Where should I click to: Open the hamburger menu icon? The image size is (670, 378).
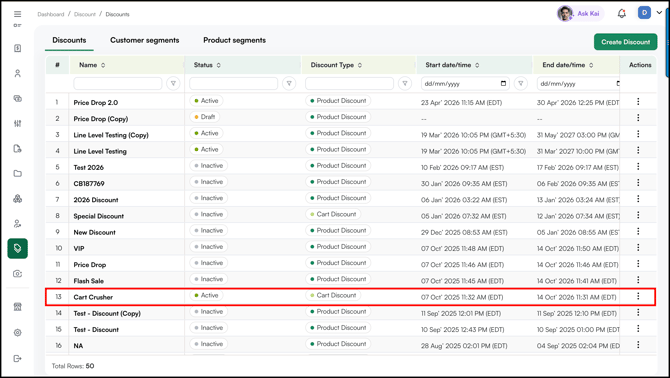pyautogui.click(x=17, y=14)
